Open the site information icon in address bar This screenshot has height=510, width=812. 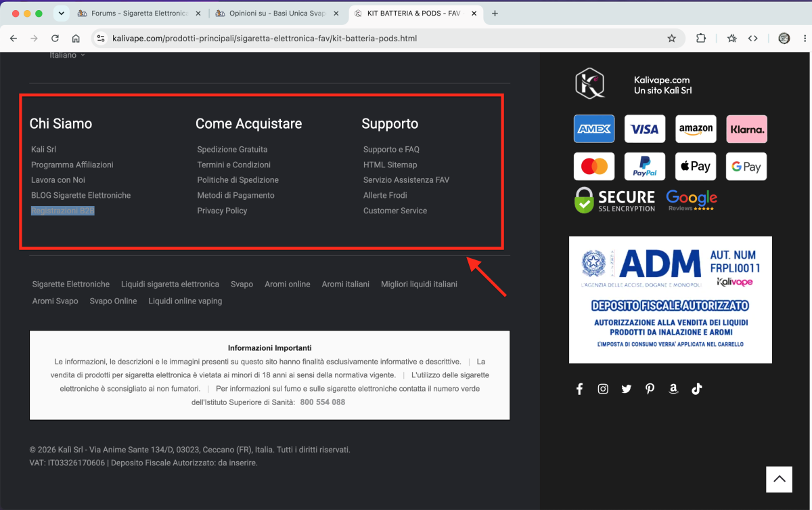(x=101, y=39)
